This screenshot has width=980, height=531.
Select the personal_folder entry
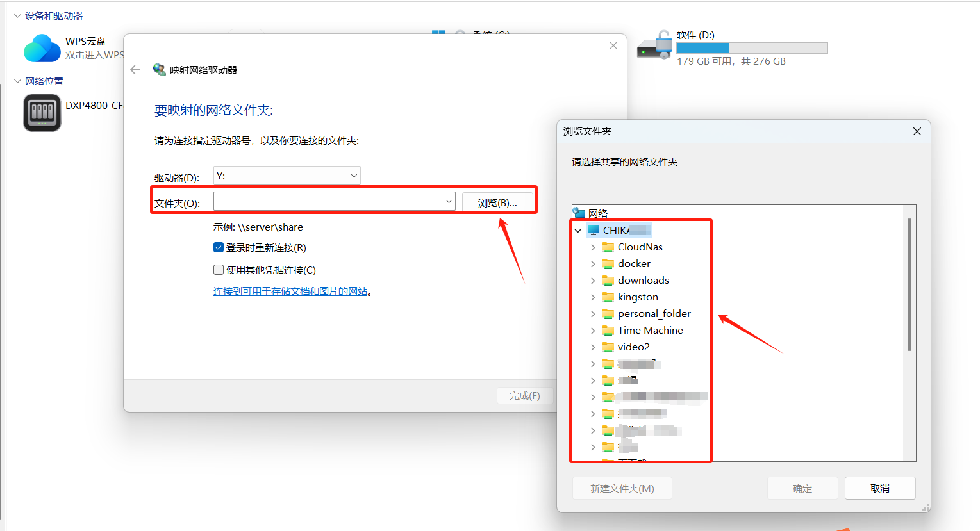tap(654, 314)
